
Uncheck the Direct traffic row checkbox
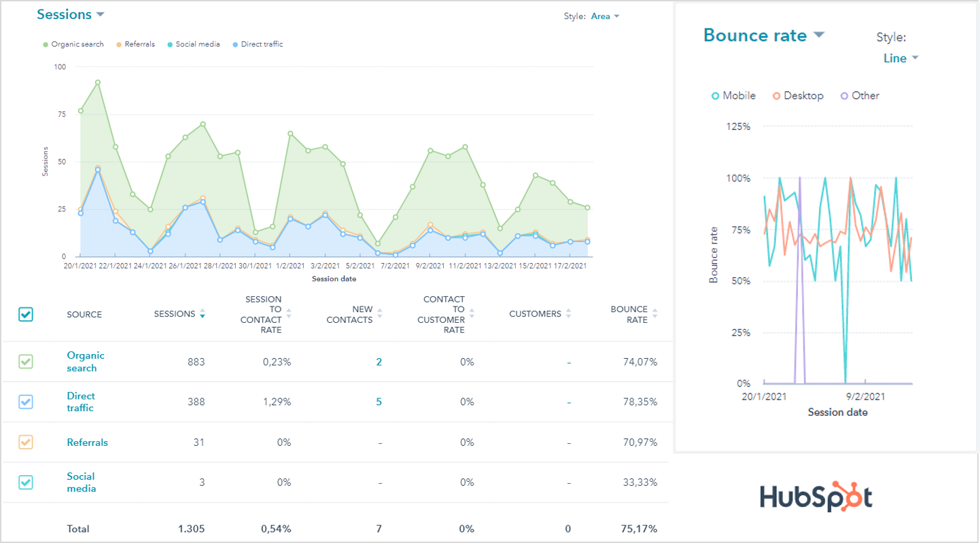pyautogui.click(x=26, y=402)
